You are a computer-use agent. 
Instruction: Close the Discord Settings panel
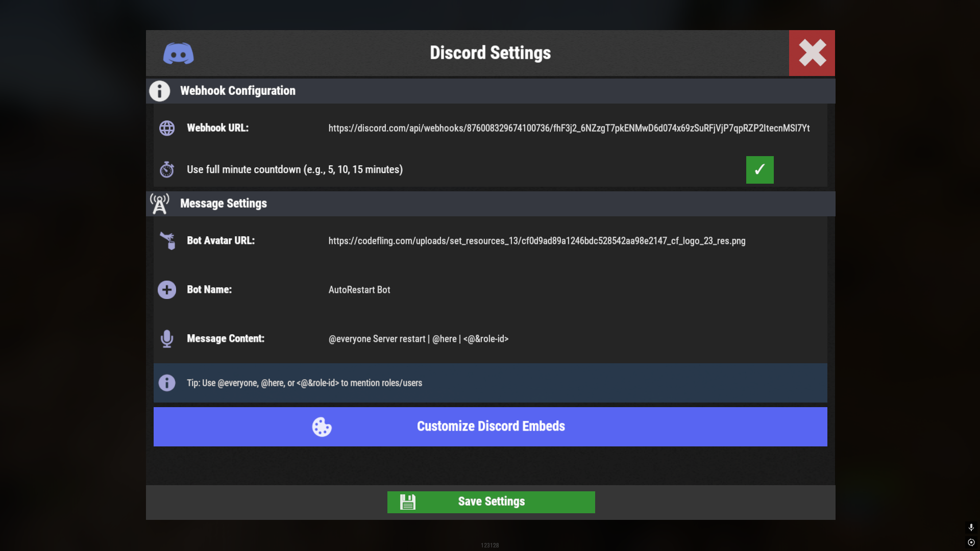(812, 53)
